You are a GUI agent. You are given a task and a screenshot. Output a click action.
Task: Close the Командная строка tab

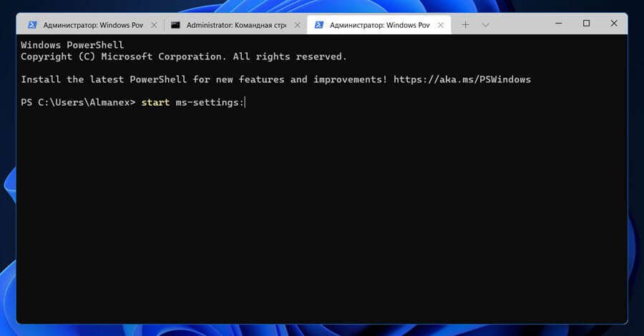click(x=298, y=25)
